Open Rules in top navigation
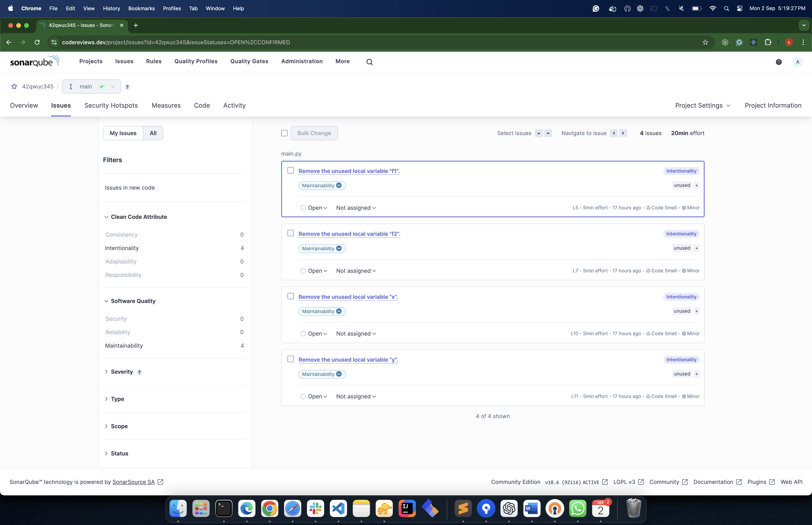This screenshot has width=812, height=525. coord(154,61)
